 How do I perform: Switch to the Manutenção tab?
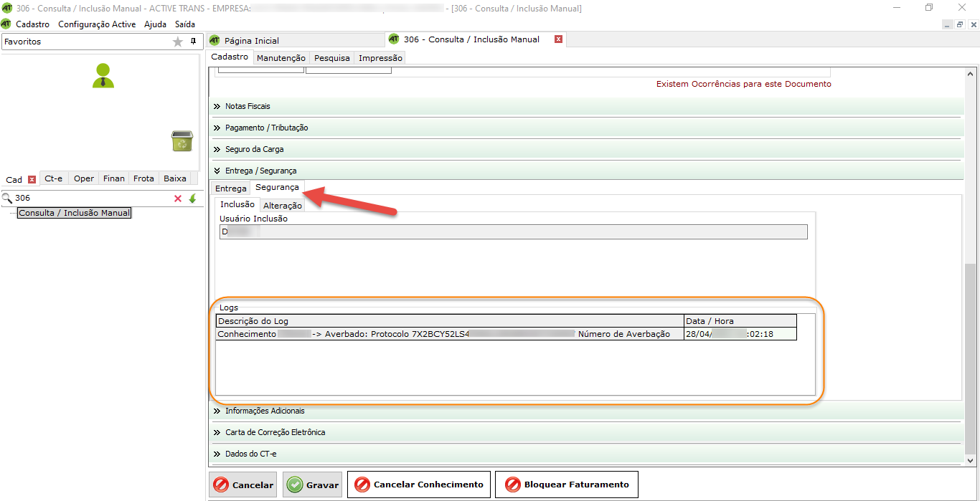click(281, 58)
